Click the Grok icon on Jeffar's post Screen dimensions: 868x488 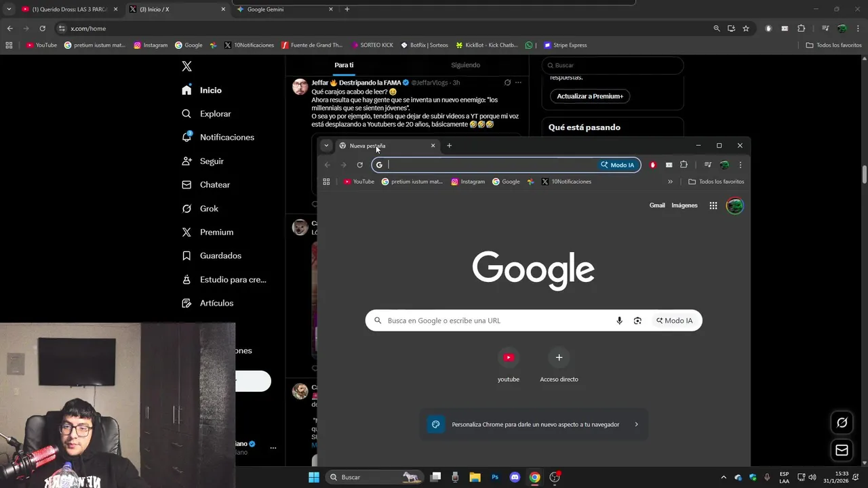[x=507, y=83]
